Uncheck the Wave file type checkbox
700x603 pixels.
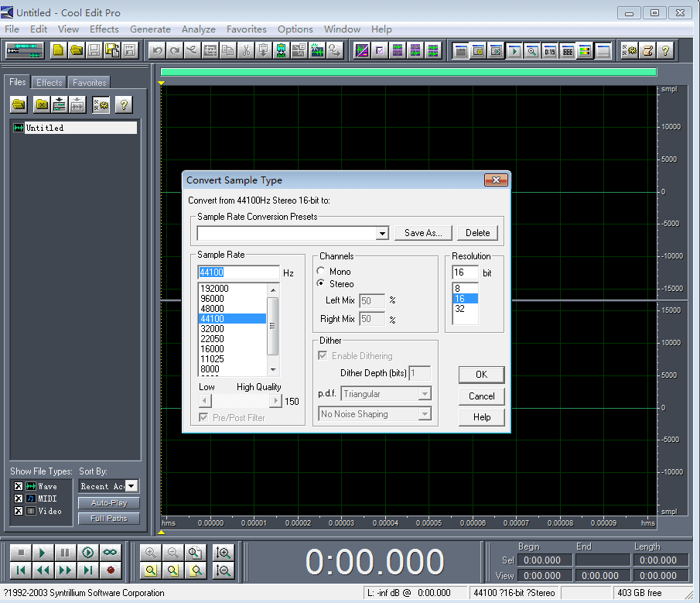18,486
